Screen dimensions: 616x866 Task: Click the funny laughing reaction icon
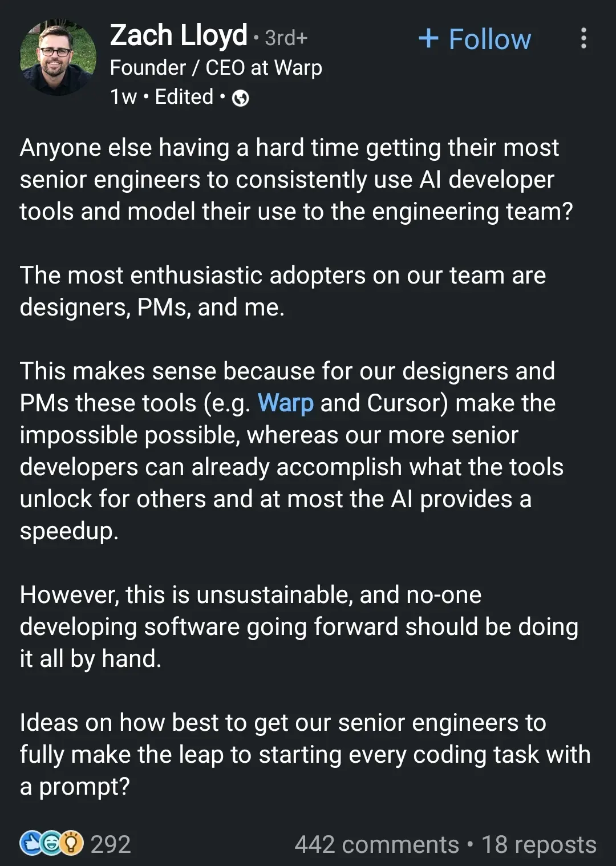(51, 843)
